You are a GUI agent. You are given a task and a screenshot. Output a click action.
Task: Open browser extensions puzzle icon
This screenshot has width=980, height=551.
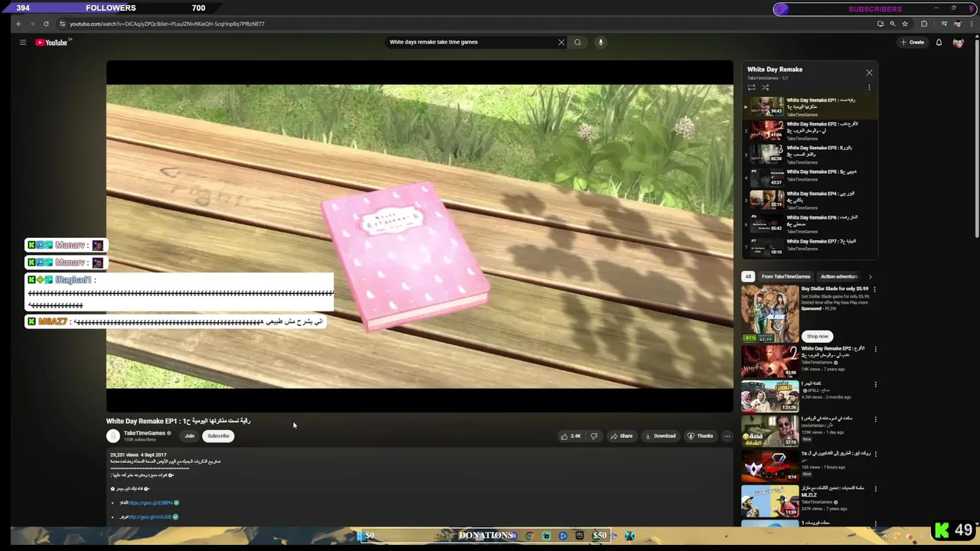[x=924, y=24]
